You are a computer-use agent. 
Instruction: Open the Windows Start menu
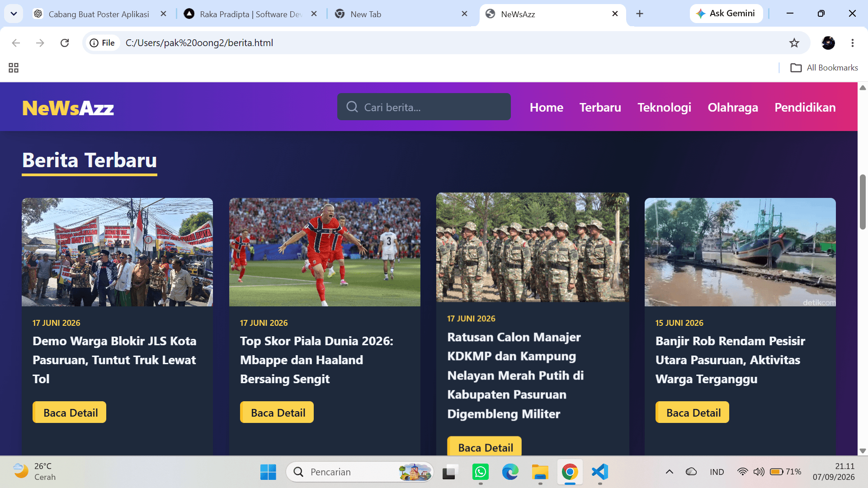pos(268,472)
